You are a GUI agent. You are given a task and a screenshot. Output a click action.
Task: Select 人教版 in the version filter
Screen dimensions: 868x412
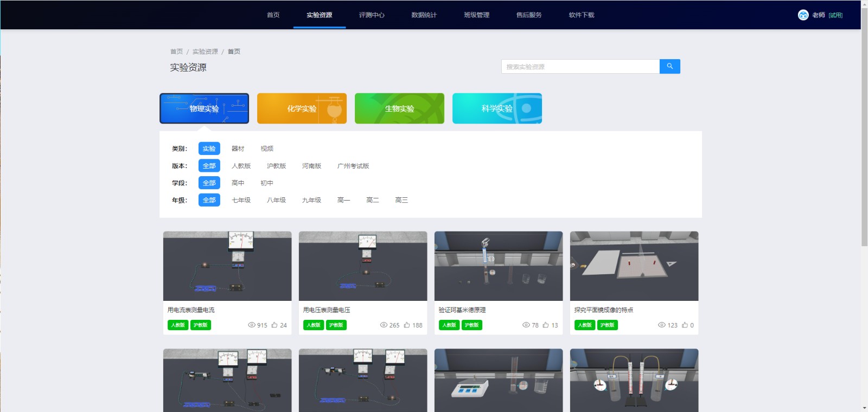[x=241, y=166]
